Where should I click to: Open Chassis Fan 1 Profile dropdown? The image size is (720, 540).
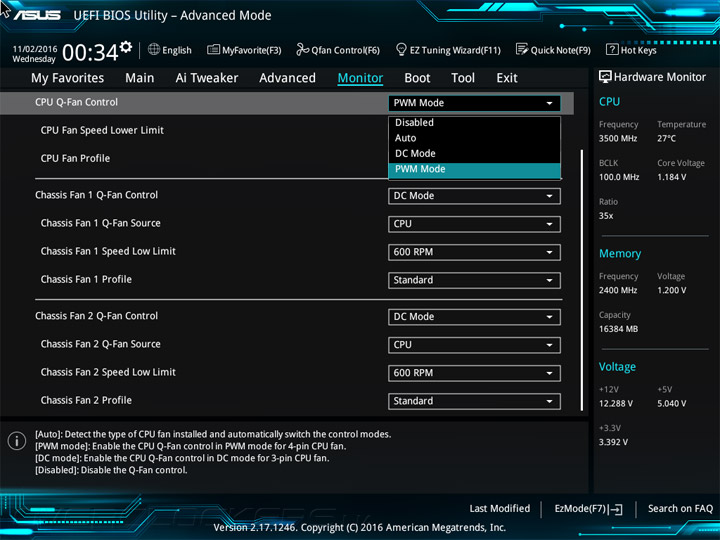(474, 280)
